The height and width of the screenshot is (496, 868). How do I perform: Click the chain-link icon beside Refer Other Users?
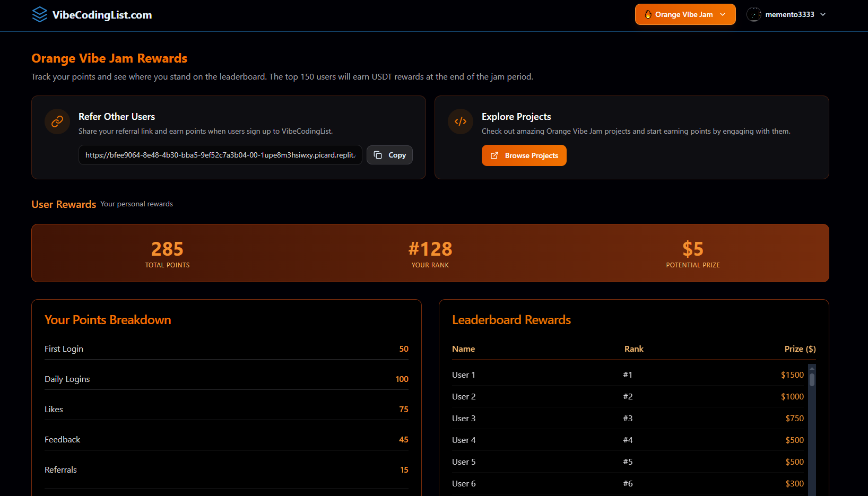57,121
